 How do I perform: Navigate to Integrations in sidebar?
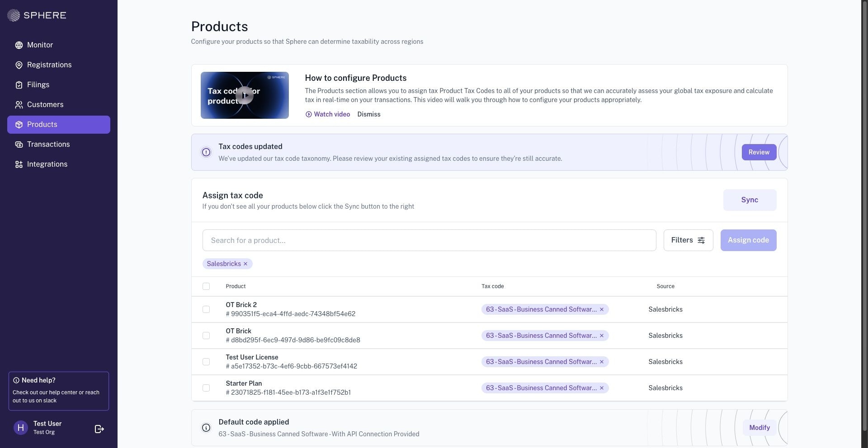[47, 164]
